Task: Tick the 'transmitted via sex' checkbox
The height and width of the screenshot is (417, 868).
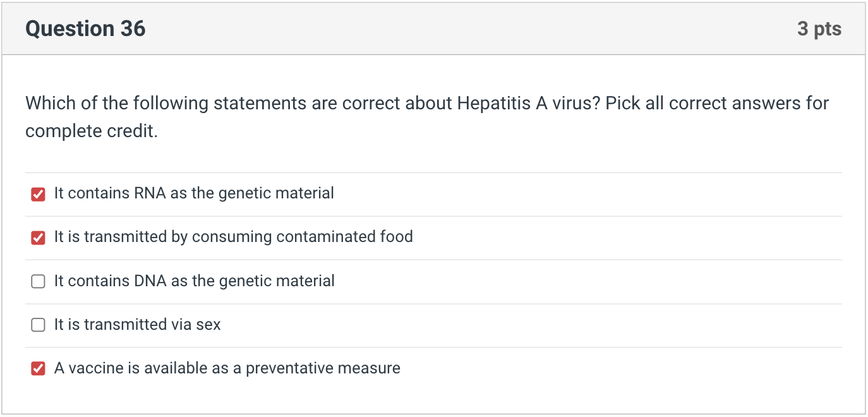Action: (x=39, y=325)
